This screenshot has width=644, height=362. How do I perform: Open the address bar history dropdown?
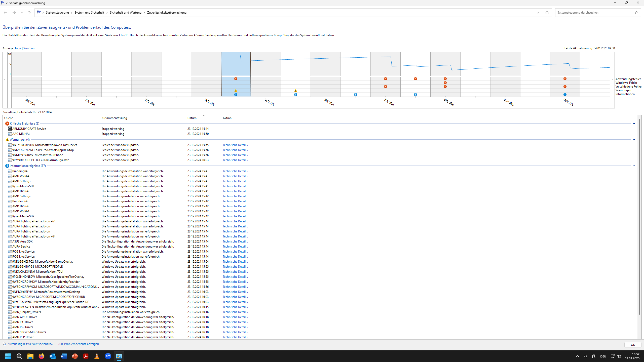pos(537,12)
